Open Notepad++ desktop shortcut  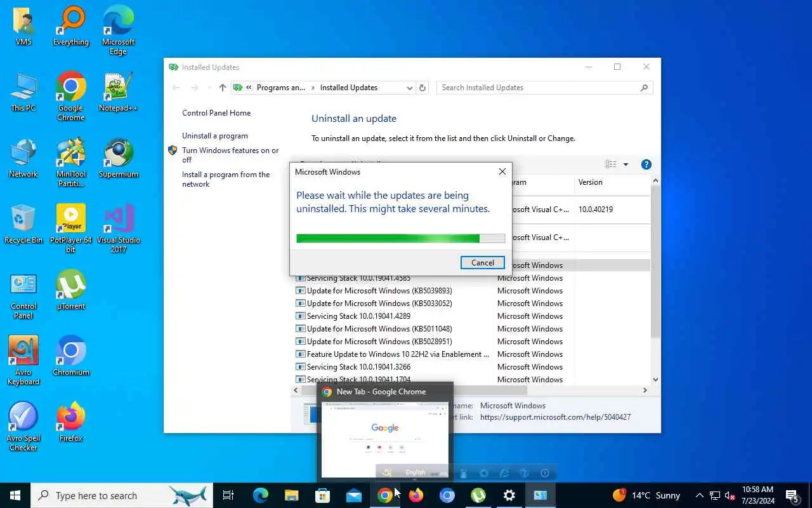click(x=118, y=93)
